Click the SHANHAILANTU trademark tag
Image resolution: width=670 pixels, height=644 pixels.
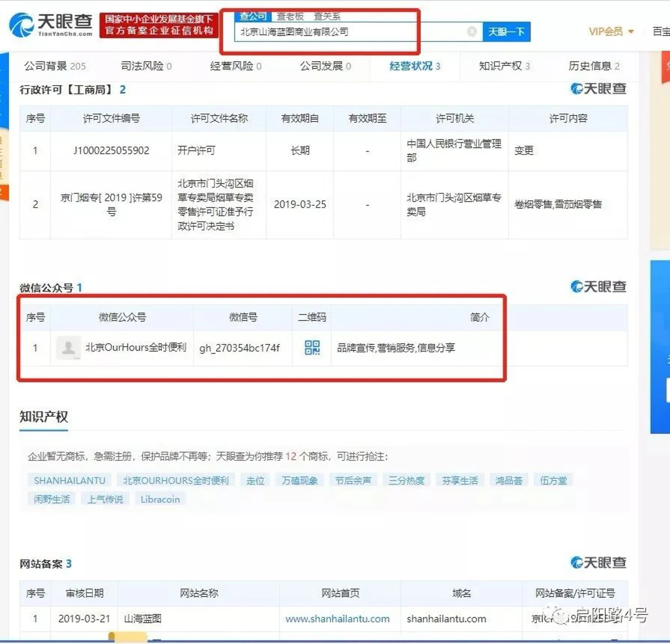tap(70, 480)
